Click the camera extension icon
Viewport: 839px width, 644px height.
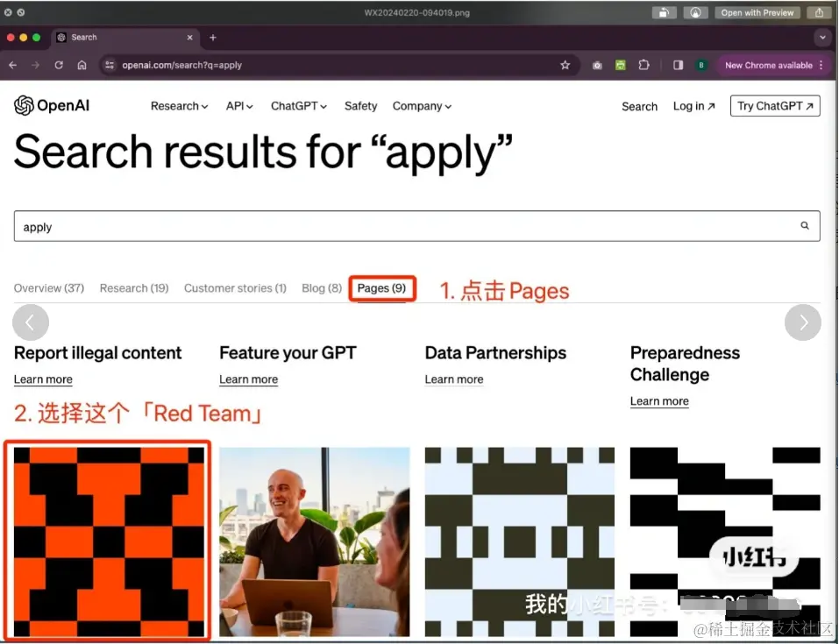597,65
